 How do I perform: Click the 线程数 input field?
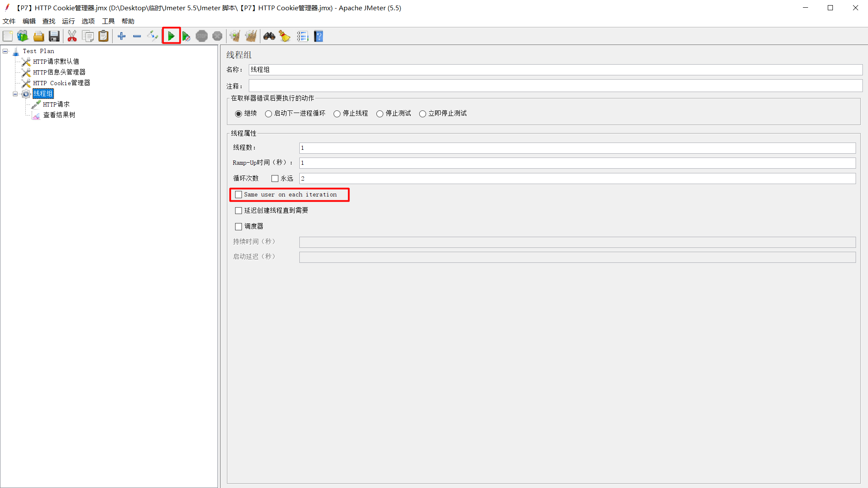[577, 148]
